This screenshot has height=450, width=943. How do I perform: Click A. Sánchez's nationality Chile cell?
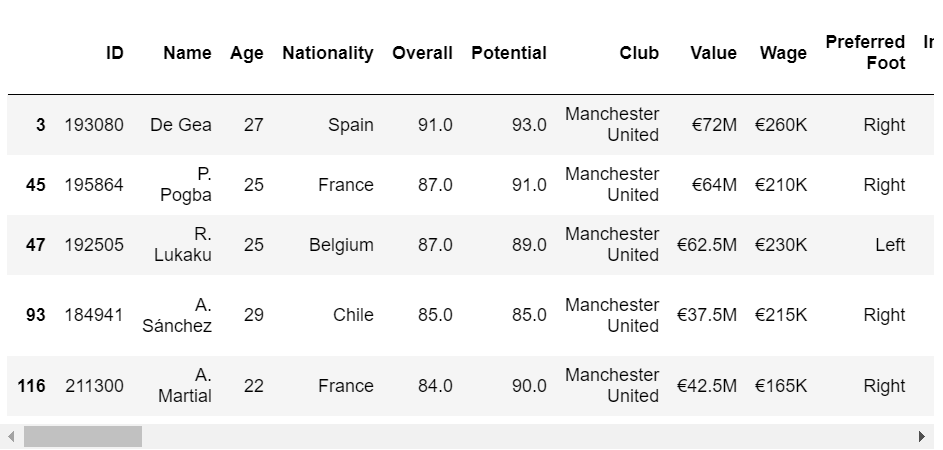tap(354, 315)
